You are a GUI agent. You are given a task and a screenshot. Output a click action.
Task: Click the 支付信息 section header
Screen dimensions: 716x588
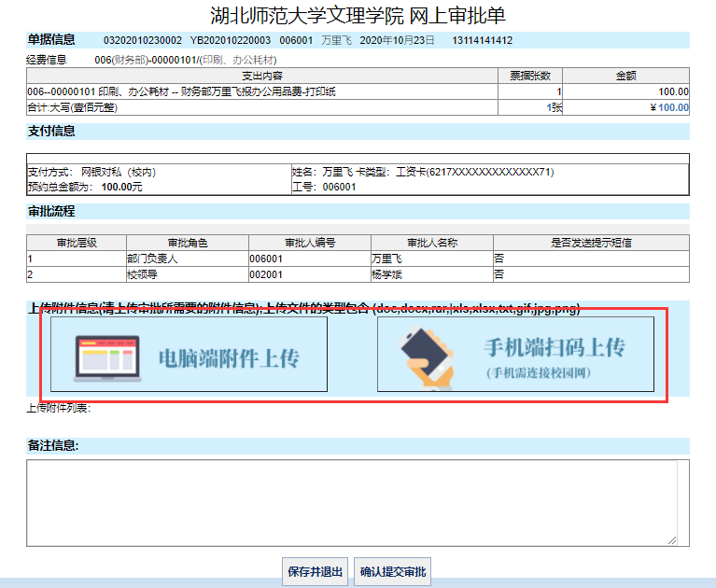coord(51,131)
